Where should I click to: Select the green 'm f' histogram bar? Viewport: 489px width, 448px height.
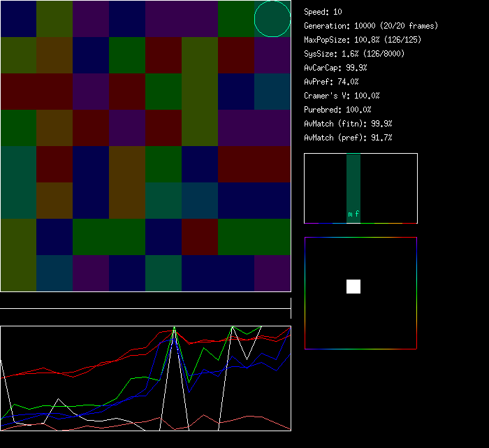[x=353, y=188]
